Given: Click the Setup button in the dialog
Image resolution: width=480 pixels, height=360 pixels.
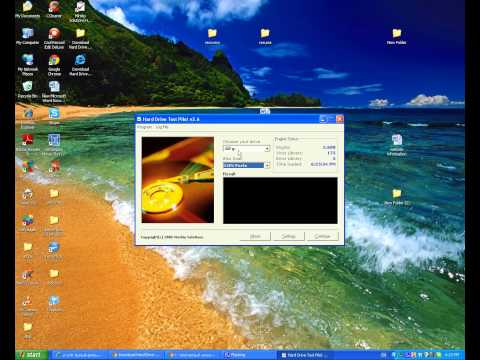Looking at the screenshot, I should click(289, 236).
